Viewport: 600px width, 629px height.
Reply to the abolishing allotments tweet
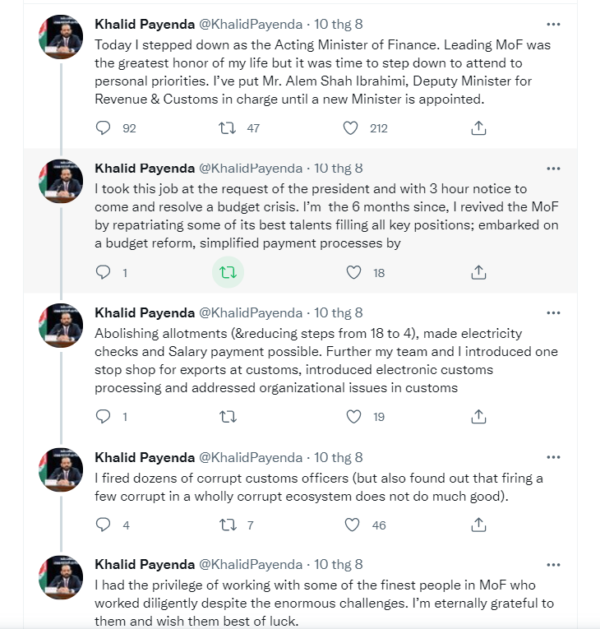click(103, 416)
